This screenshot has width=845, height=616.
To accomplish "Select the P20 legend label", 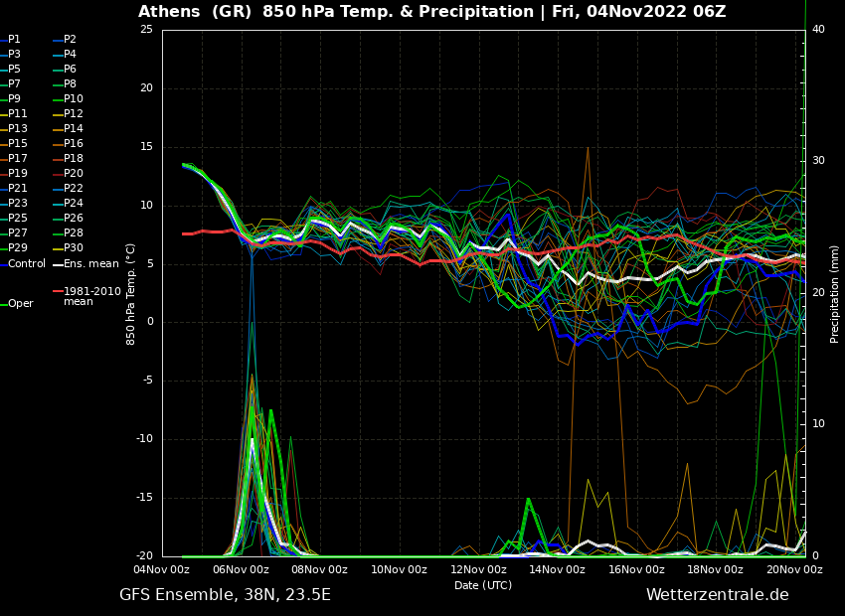I will (68, 174).
